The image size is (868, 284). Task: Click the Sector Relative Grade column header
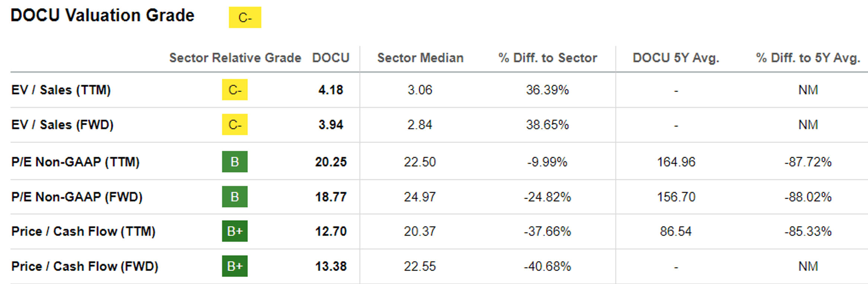pos(235,58)
